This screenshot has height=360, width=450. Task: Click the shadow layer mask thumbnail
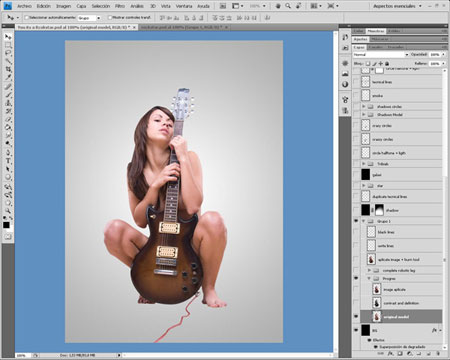[x=380, y=210]
